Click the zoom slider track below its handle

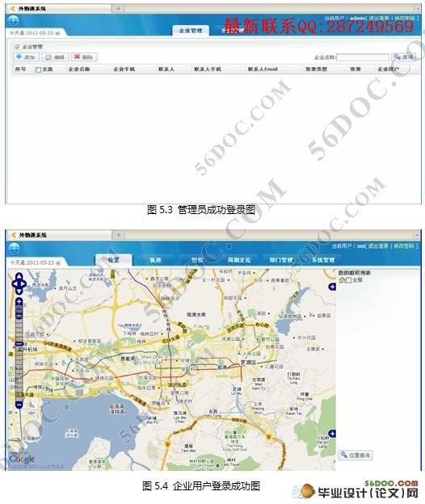(x=19, y=374)
